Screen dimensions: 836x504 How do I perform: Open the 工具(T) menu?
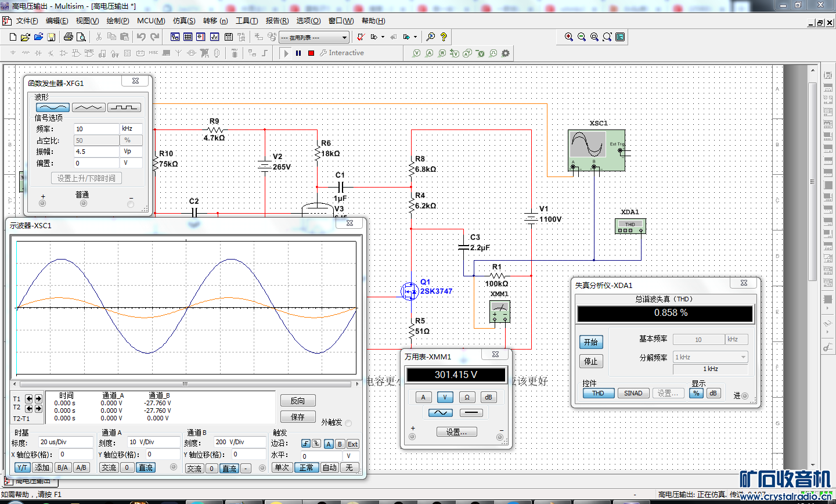[247, 21]
